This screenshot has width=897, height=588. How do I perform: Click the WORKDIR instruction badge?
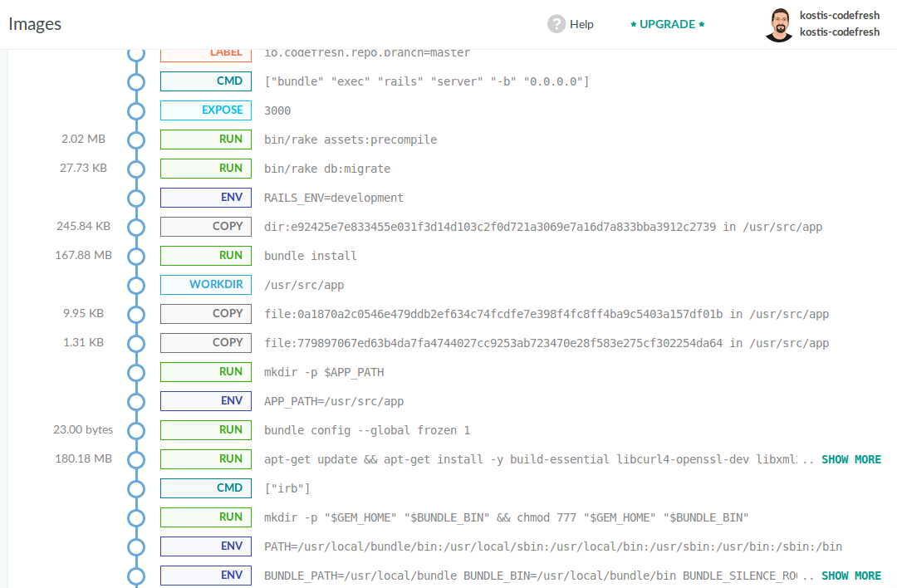coord(206,285)
